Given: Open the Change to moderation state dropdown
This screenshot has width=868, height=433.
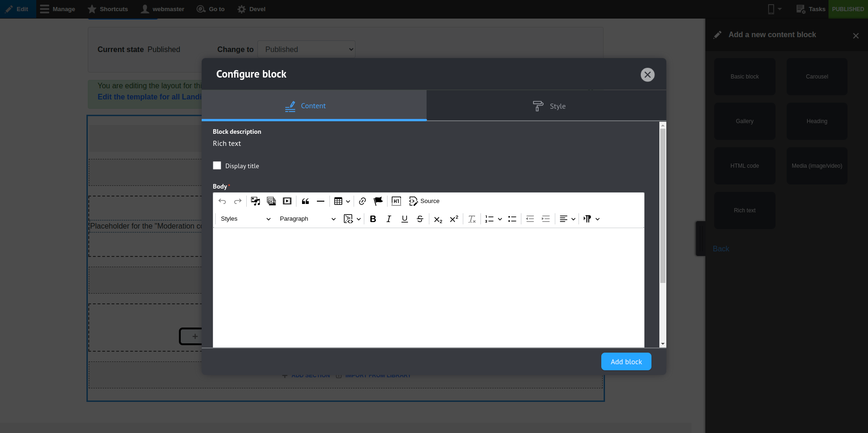Looking at the screenshot, I should point(307,49).
